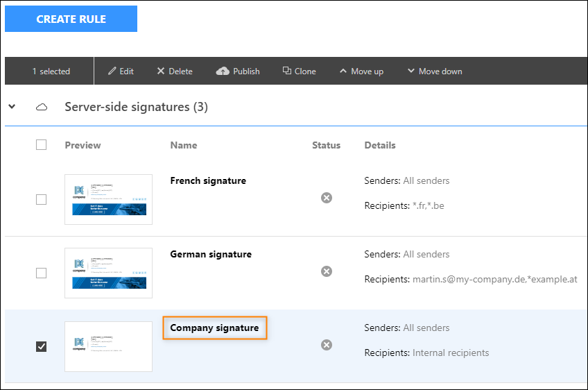Open the French signature preview thumbnail
The height and width of the screenshot is (390, 588).
coord(108,199)
